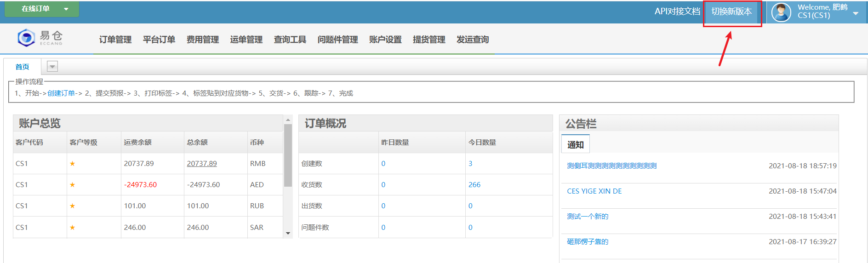868x263 pixels.
Task: Open the CES YIGE XIN DE notice
Action: (x=594, y=191)
